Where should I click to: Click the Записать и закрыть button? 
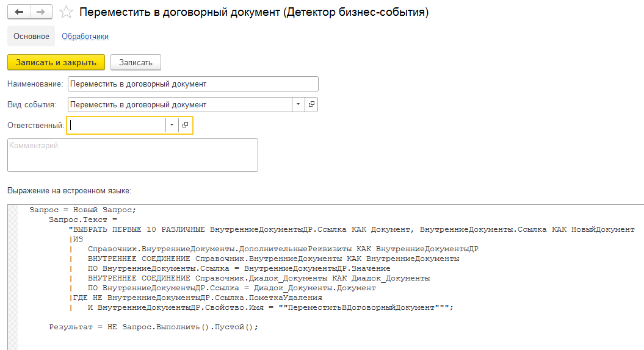coord(56,62)
